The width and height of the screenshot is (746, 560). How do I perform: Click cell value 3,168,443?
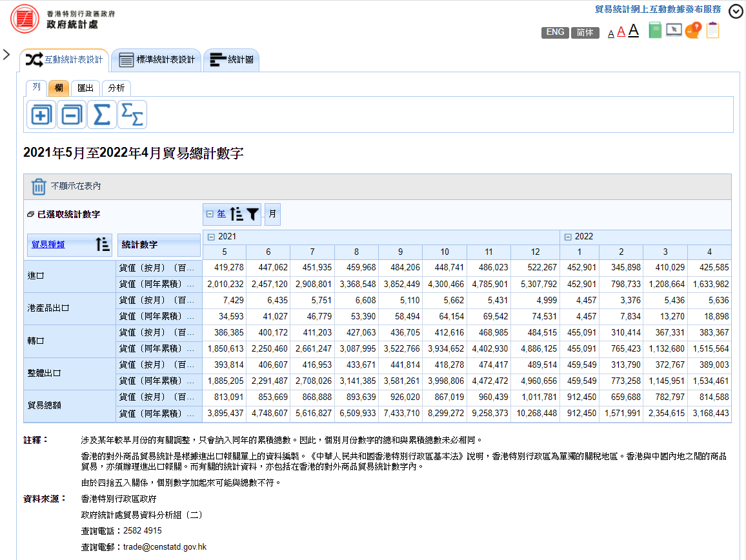pos(711,414)
